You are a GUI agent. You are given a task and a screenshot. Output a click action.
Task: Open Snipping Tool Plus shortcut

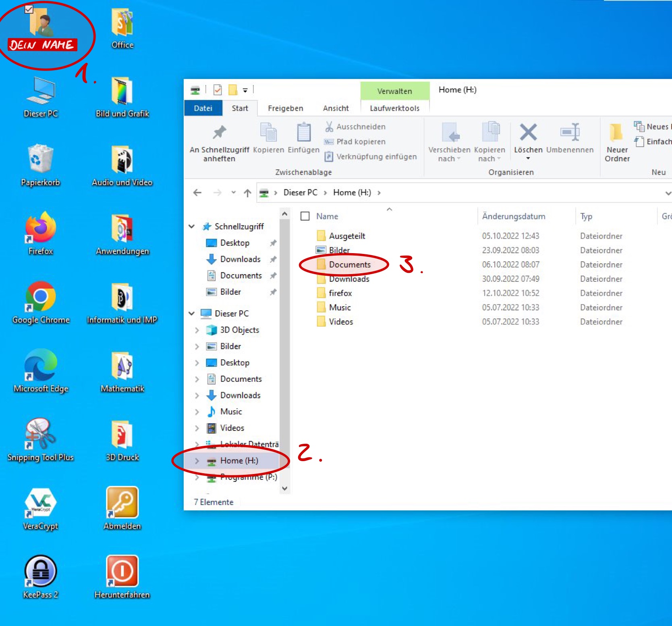[x=41, y=434]
